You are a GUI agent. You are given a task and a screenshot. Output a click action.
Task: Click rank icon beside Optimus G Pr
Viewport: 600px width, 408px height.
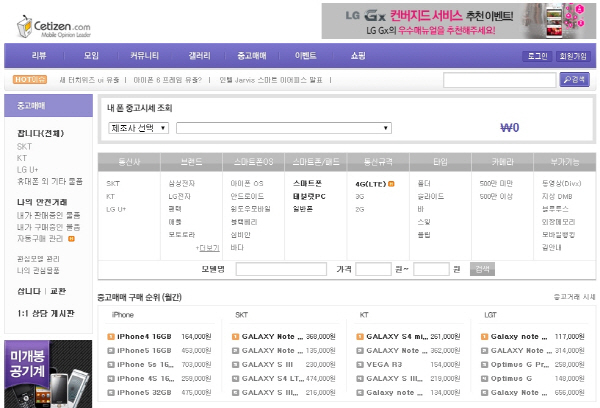click(484, 365)
